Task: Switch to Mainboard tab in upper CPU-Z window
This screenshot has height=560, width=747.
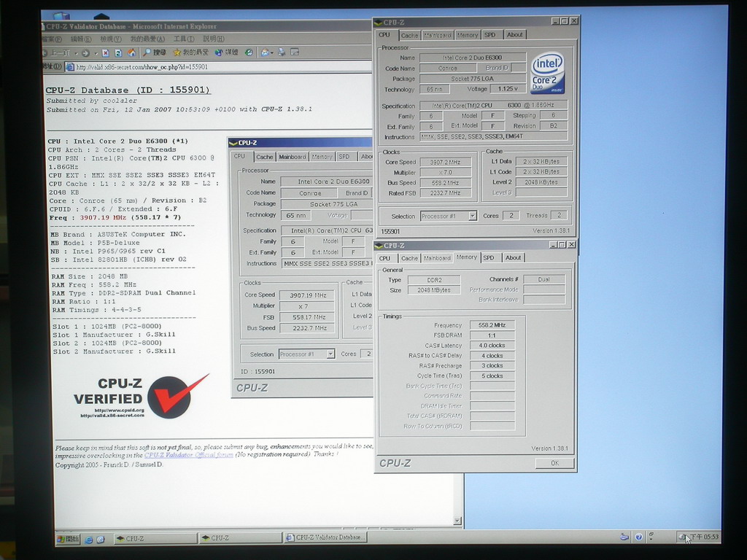Action: [438, 35]
